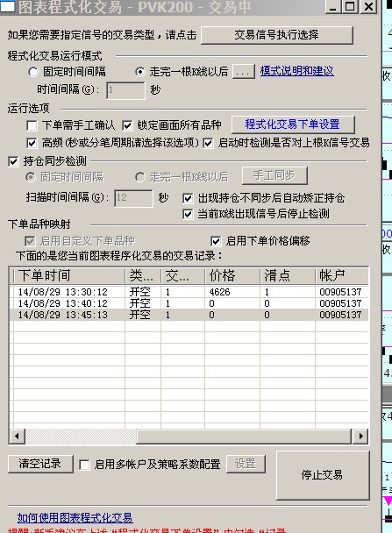Viewport: 392px width, 533px height.
Task: Select 走完一根K线以后 run mode radio
Action: [x=139, y=72]
